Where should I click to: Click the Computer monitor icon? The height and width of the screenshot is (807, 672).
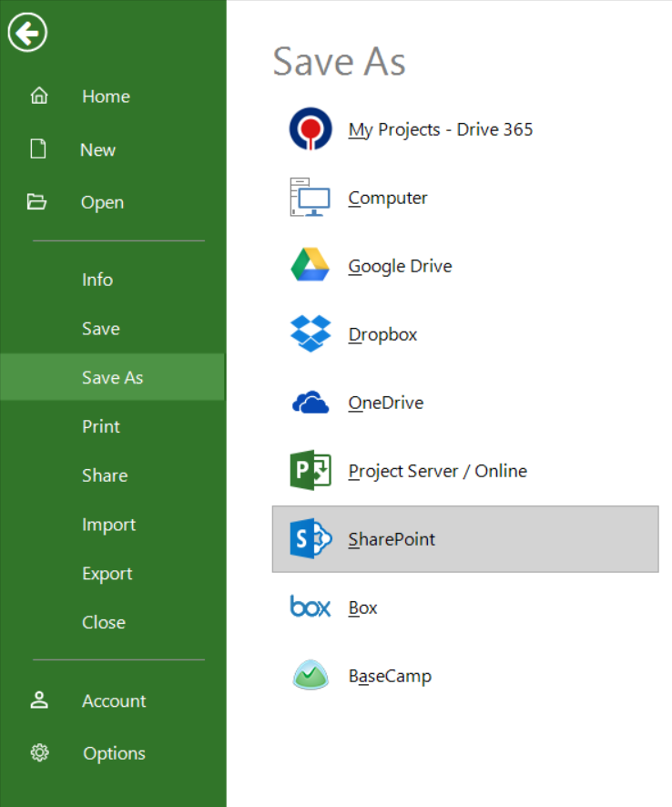click(310, 197)
